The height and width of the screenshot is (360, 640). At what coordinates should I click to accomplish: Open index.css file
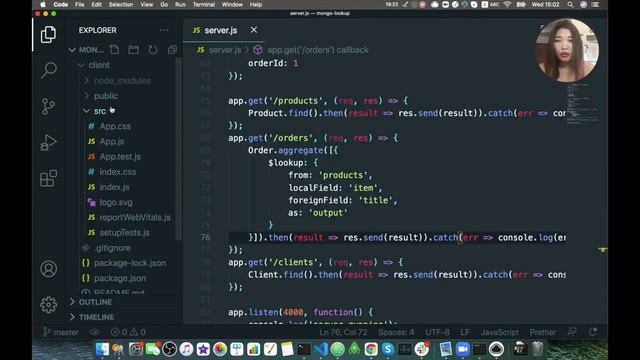click(x=118, y=172)
